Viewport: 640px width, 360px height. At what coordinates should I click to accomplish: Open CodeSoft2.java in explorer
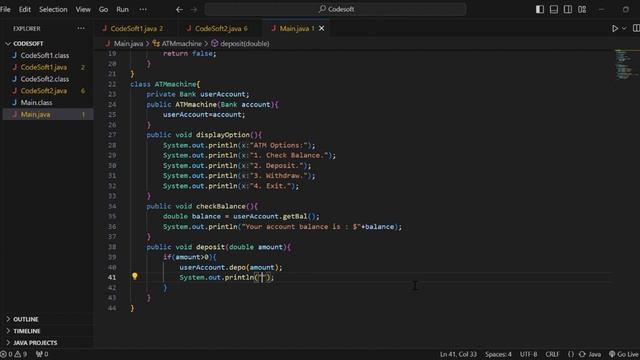[x=44, y=91]
